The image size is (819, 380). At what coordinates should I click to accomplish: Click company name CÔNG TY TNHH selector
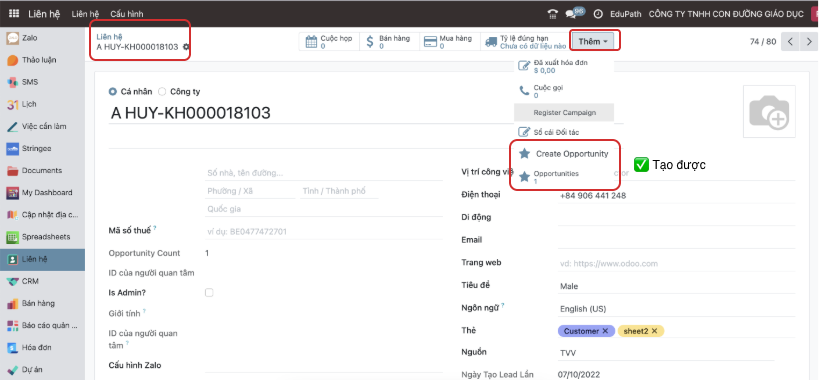click(726, 14)
